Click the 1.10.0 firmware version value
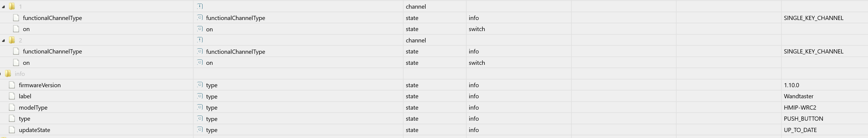 click(x=791, y=85)
